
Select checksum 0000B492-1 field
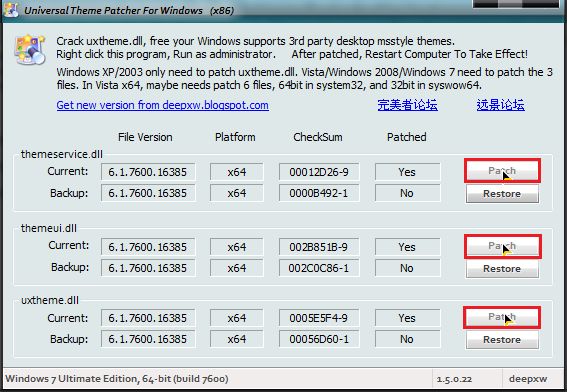coord(319,193)
